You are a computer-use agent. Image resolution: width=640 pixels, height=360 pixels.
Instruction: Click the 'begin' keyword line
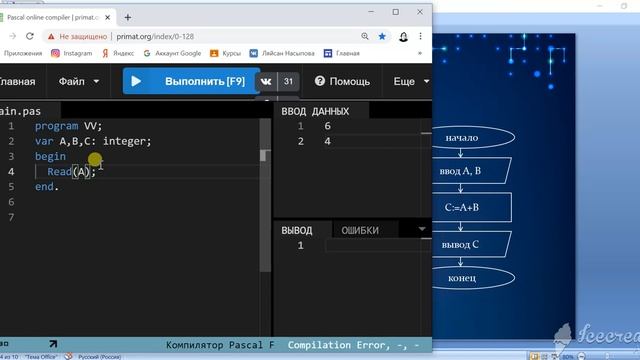(x=50, y=156)
